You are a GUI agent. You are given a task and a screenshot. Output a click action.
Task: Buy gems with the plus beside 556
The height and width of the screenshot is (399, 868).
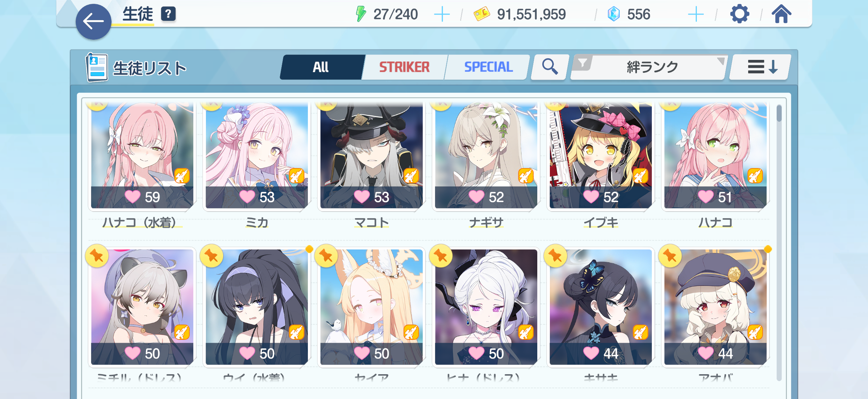point(696,15)
